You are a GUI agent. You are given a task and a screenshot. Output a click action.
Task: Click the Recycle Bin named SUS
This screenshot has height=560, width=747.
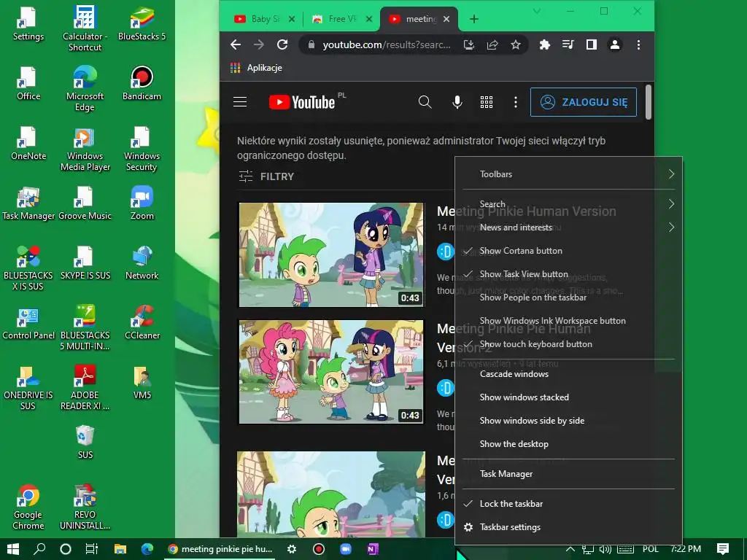(x=85, y=443)
